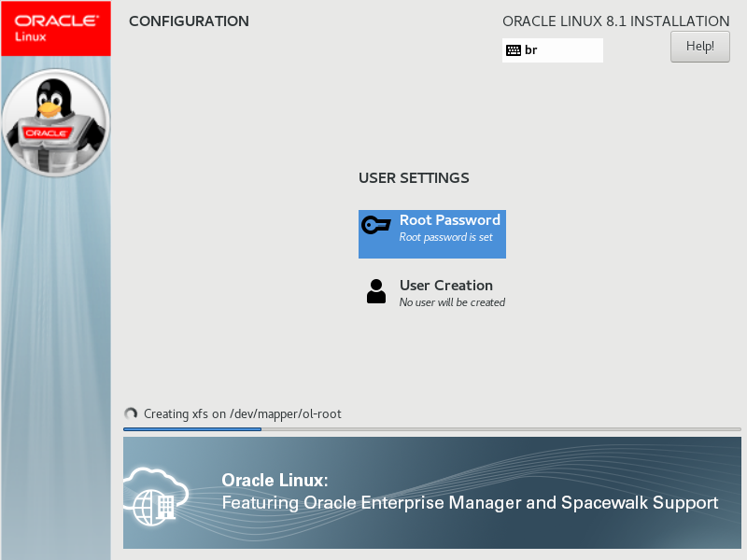Viewport: 747px width, 560px height.
Task: Click the USER SETTINGS heading
Action: pos(414,178)
